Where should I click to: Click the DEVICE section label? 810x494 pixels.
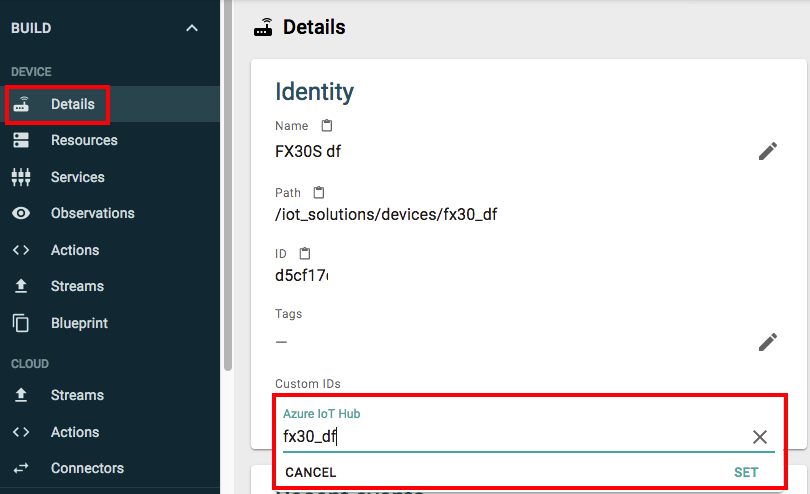[32, 72]
